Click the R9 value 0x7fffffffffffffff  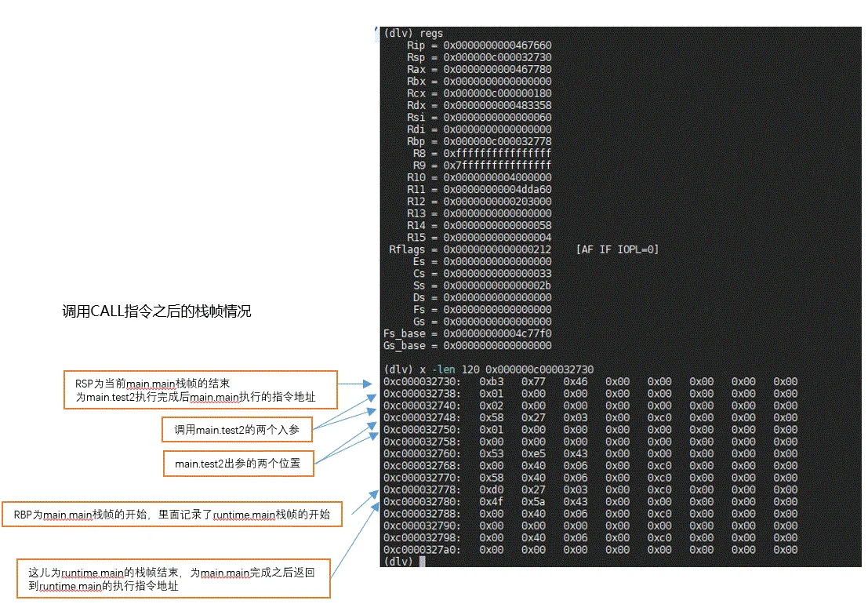point(497,166)
